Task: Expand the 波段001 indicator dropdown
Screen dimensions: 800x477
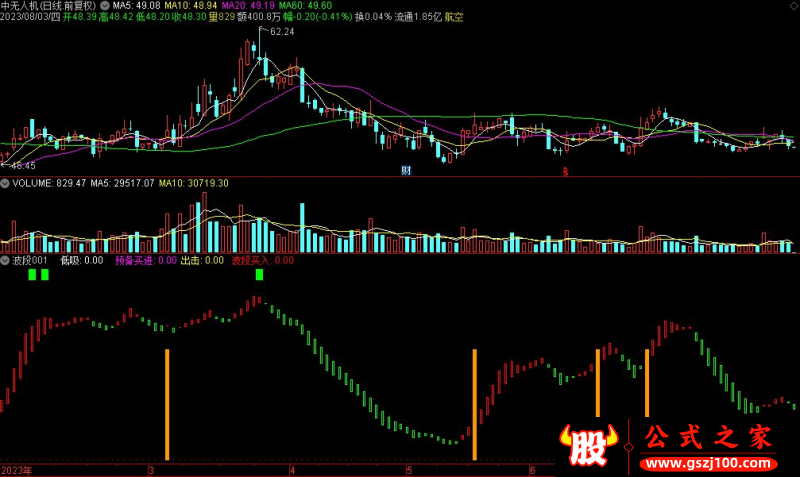Action: (x=5, y=261)
